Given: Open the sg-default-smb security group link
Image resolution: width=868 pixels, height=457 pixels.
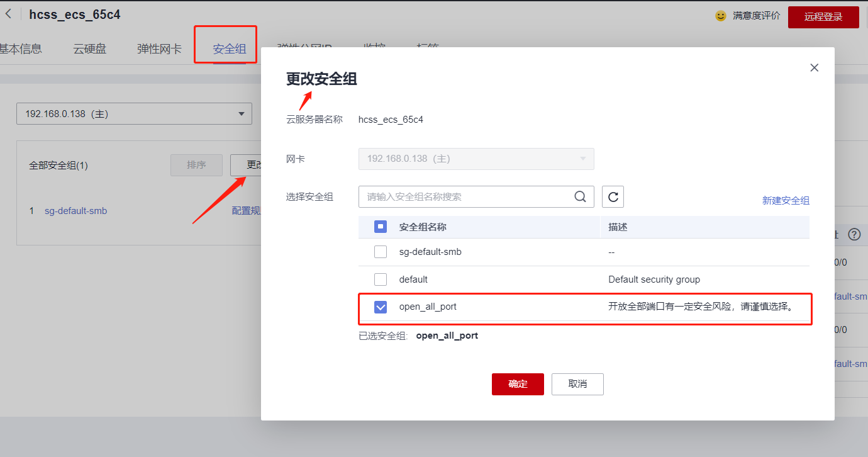Looking at the screenshot, I should 75,211.
